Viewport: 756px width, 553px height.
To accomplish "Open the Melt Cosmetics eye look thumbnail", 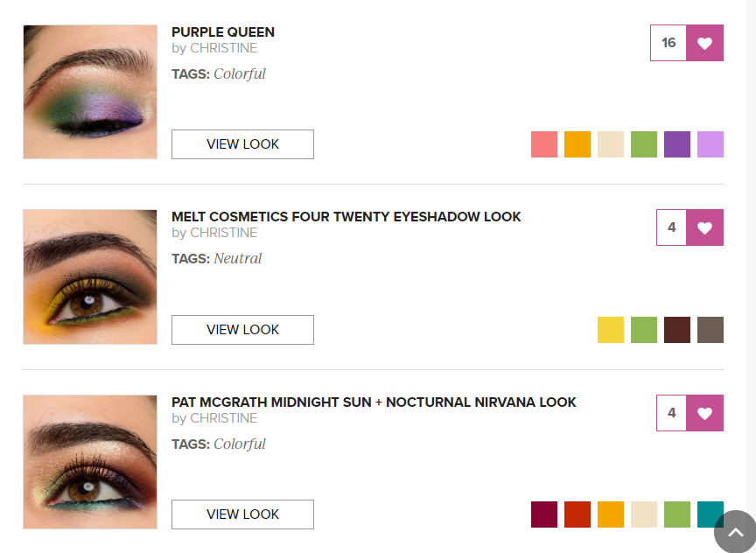I will pos(90,276).
